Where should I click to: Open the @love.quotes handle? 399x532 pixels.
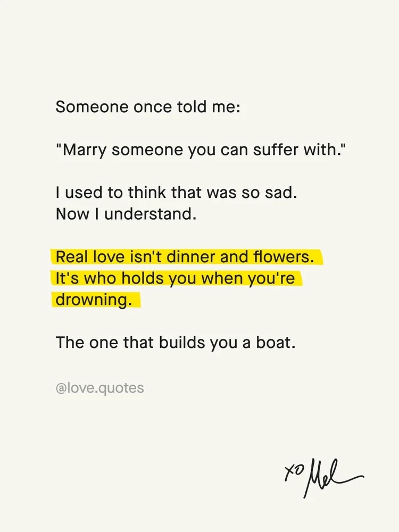pos(99,388)
